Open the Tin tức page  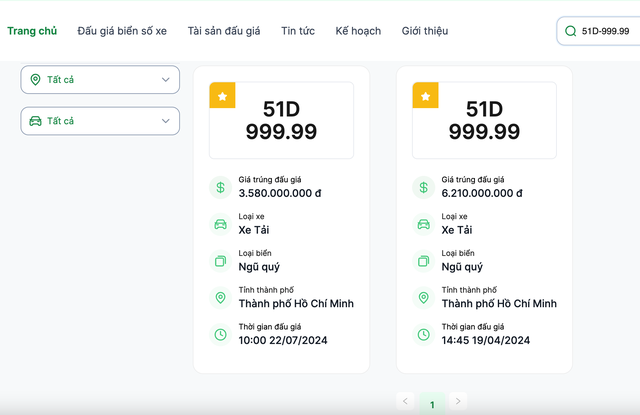click(298, 31)
